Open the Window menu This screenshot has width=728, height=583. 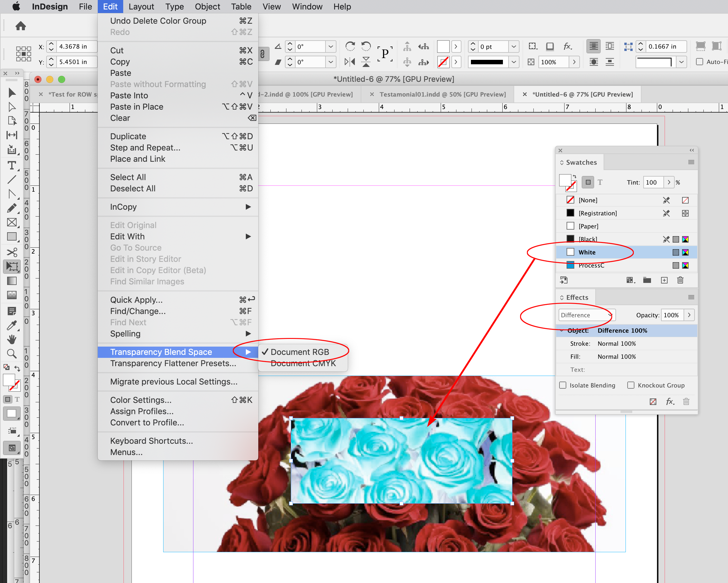(x=307, y=7)
